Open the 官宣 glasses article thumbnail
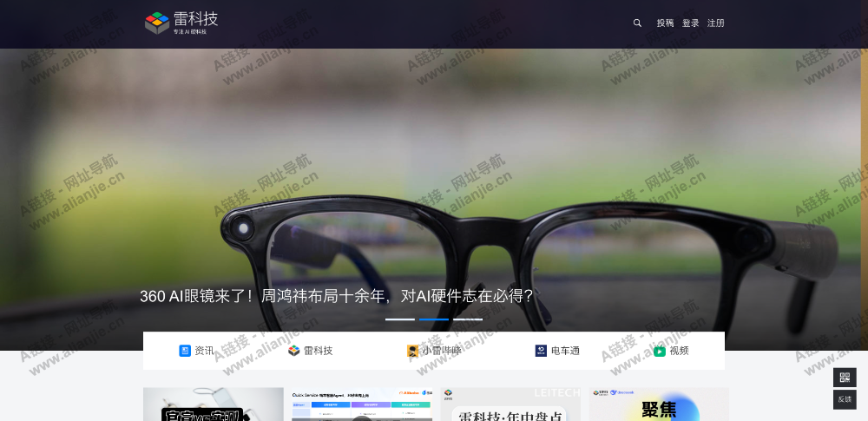Image resolution: width=868 pixels, height=421 pixels. pos(214,405)
